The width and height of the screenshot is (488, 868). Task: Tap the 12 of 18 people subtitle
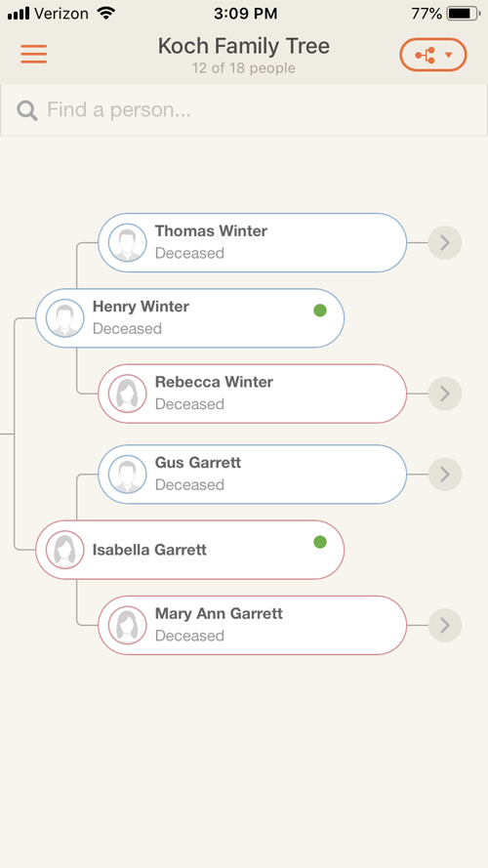pos(243,68)
